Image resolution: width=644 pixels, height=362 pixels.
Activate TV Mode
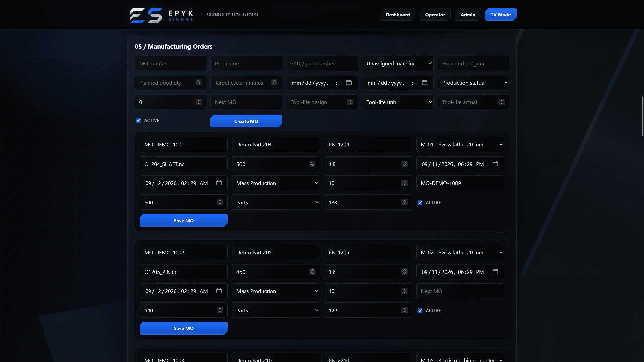coord(500,15)
